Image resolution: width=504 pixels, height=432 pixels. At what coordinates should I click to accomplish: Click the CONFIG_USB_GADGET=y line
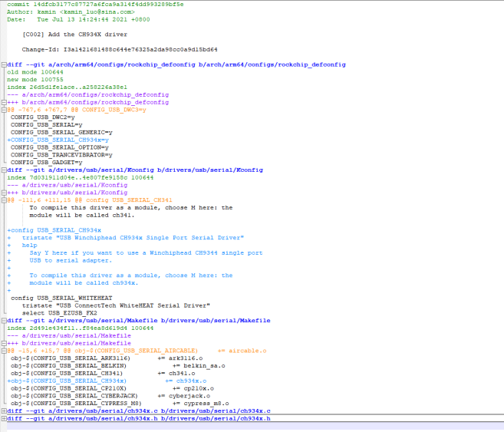click(x=46, y=163)
